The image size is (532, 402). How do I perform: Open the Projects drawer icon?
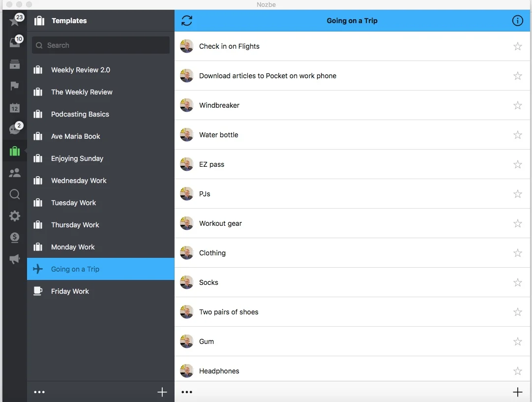click(15, 64)
